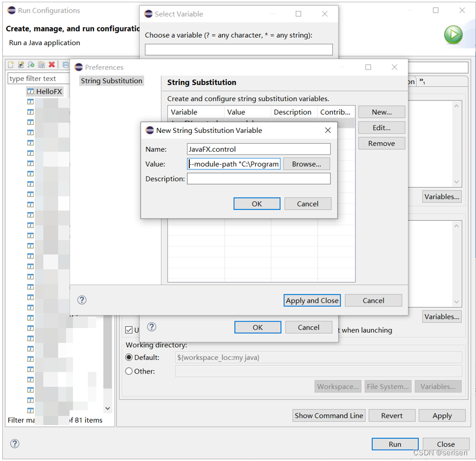The height and width of the screenshot is (461, 476).
Task: Click Browse... next to the Value field
Action: point(307,164)
